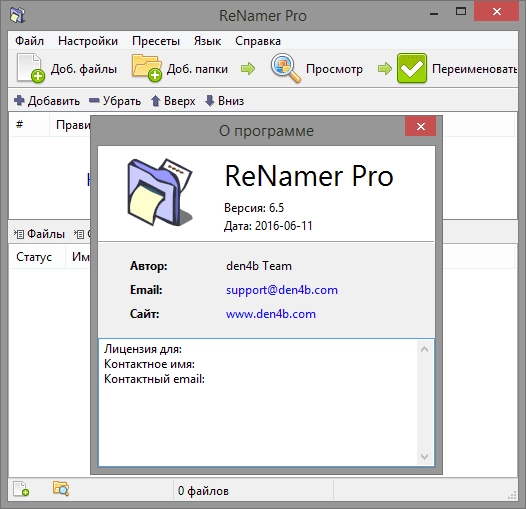
Task: Click the folder search icon in status bar
Action: pos(61,489)
